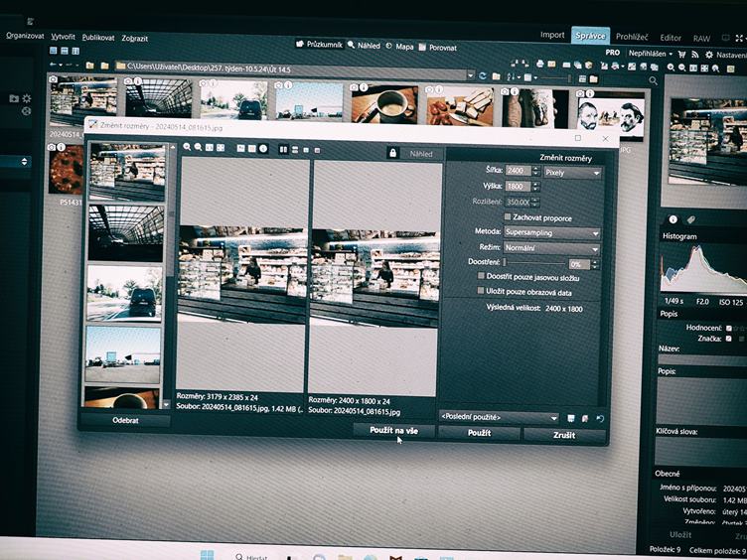Toggle the preview lock icon beside Náhled
The image size is (747, 560).
coord(392,153)
